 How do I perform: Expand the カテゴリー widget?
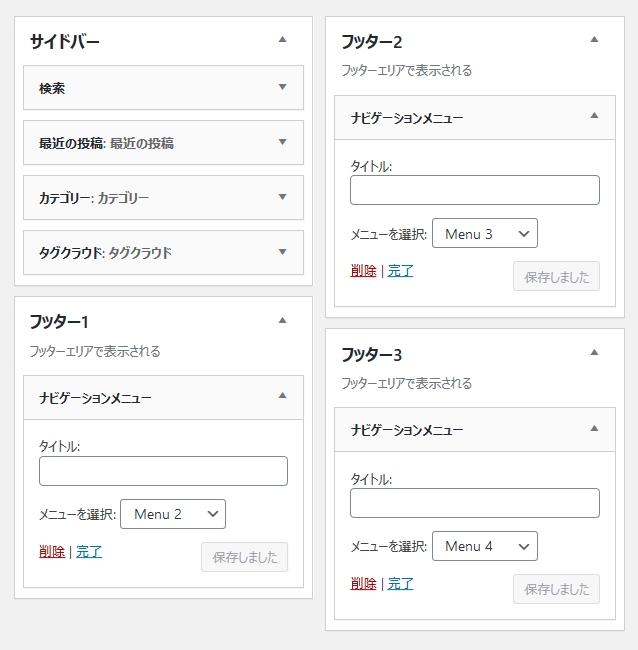click(x=282, y=197)
